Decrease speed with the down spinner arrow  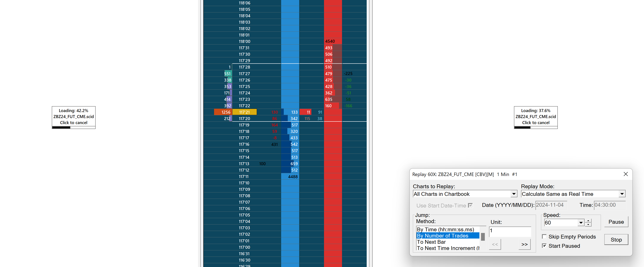588,225
